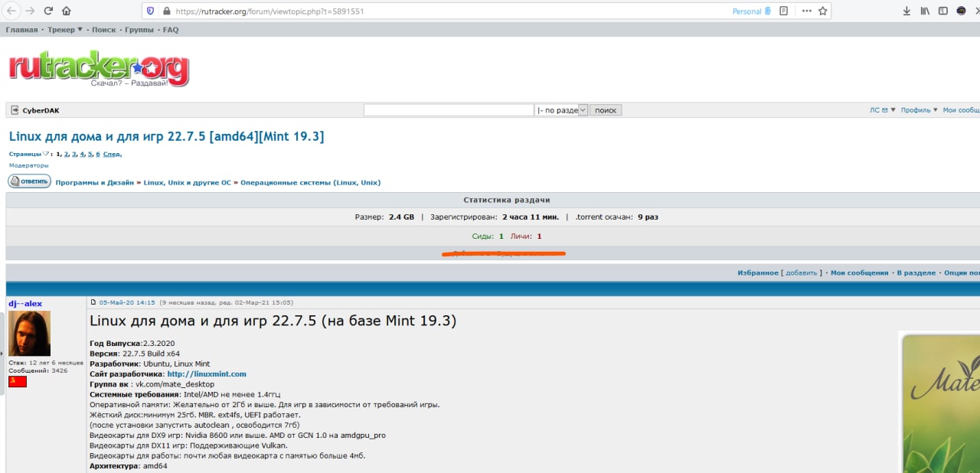Bookmark this page with the star icon
The height and width of the screenshot is (473, 980).
823,11
